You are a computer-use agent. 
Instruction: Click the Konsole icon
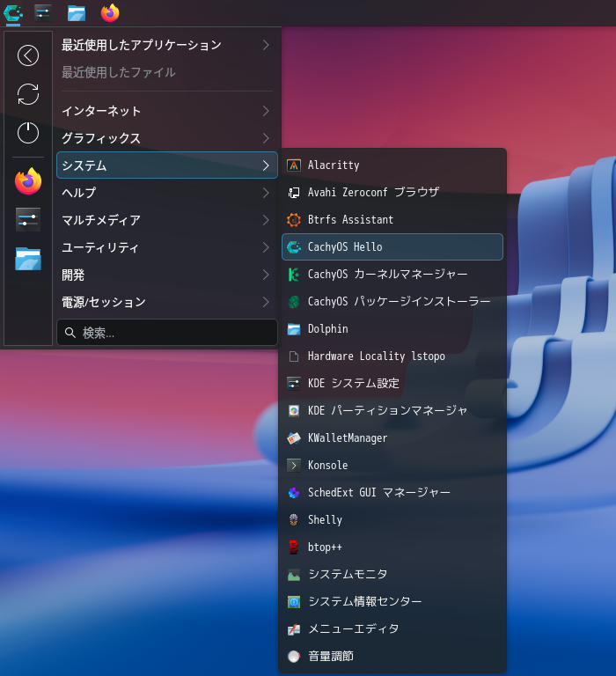pyautogui.click(x=294, y=465)
